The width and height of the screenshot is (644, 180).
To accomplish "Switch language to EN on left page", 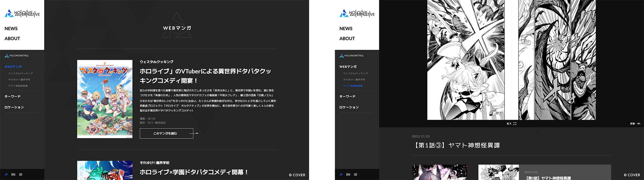I will tap(13, 175).
